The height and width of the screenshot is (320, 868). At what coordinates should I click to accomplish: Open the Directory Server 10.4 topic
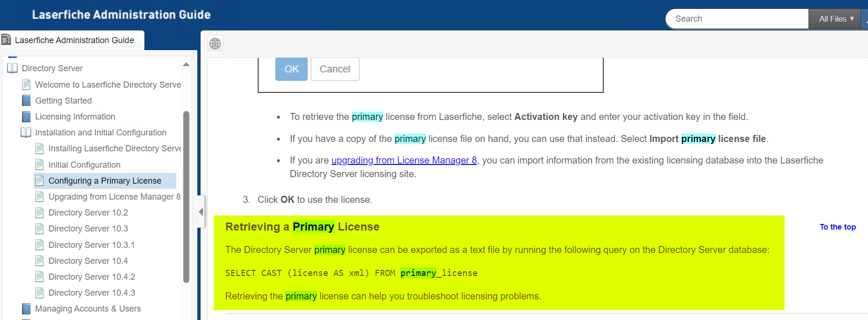click(x=88, y=261)
